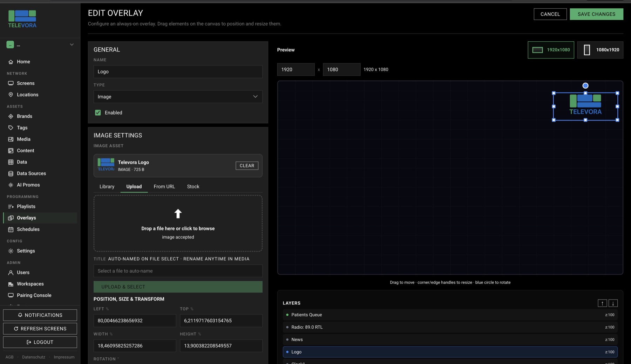Click the Televora logo in the sidebar

pos(22,19)
